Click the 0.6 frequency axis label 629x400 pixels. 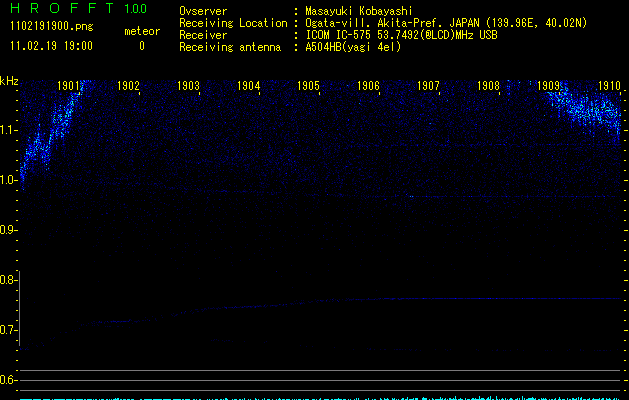[x=8, y=380]
